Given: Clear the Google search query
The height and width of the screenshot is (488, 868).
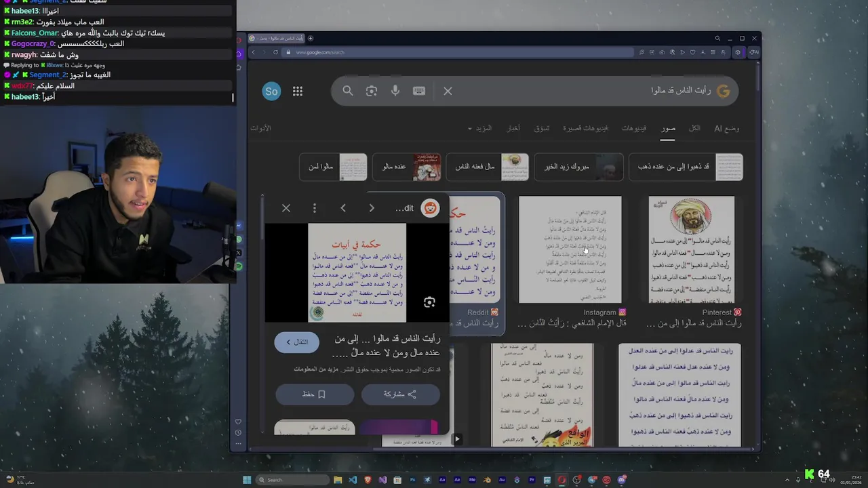Looking at the screenshot, I should tap(448, 91).
